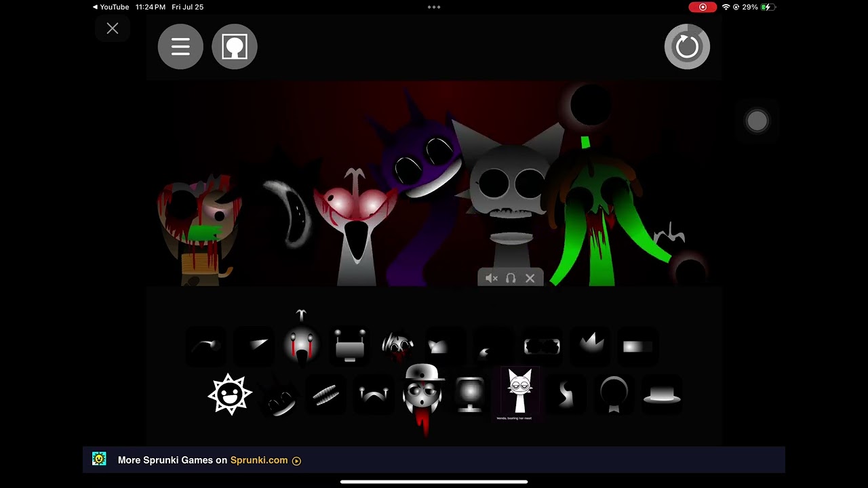Select the grey gradient rectangle icon
Screen dimensions: 868x488
637,346
